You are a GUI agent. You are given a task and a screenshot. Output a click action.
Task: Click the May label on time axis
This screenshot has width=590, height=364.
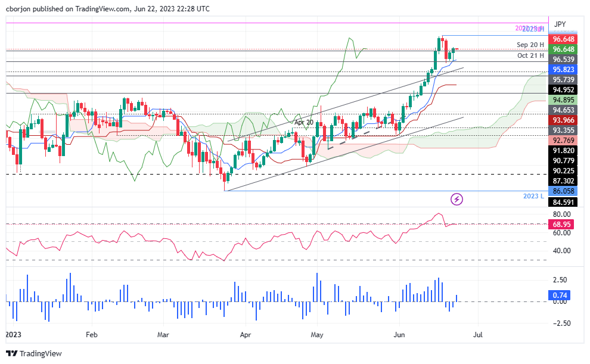317,335
